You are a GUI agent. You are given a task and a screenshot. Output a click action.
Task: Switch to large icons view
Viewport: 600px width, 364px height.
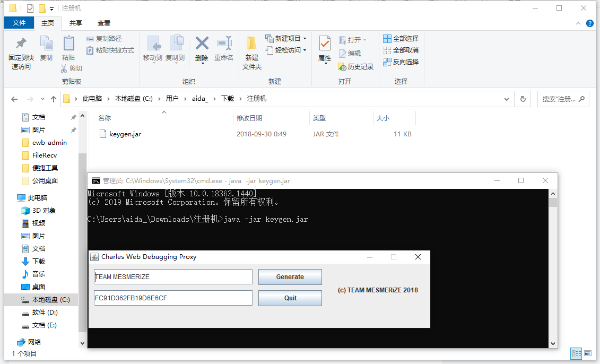point(588,353)
